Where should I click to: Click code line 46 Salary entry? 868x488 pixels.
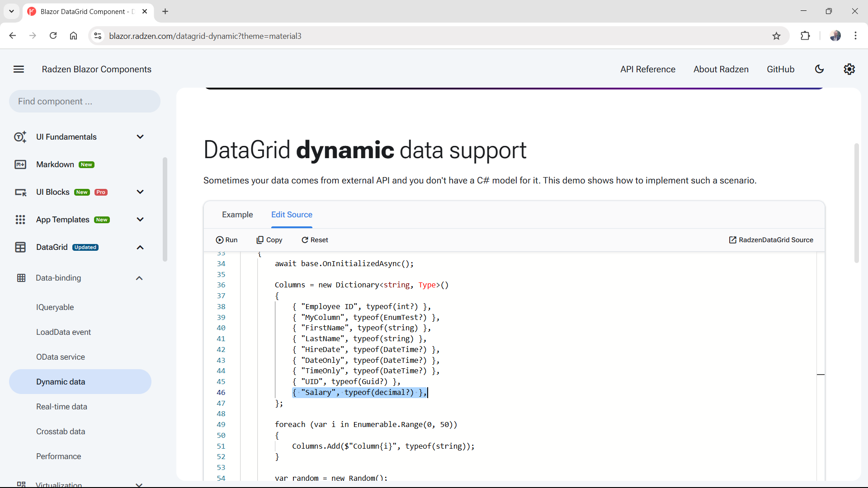click(359, 392)
